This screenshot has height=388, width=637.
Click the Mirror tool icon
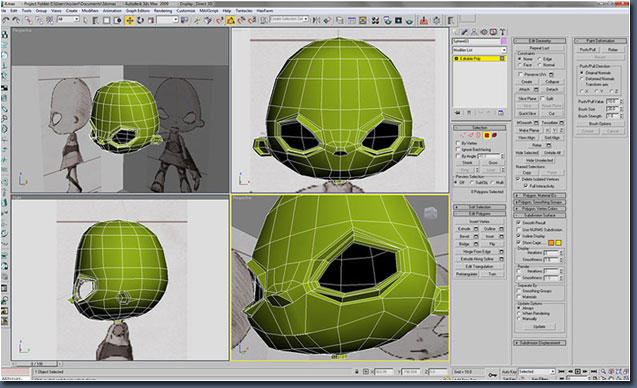[316, 20]
